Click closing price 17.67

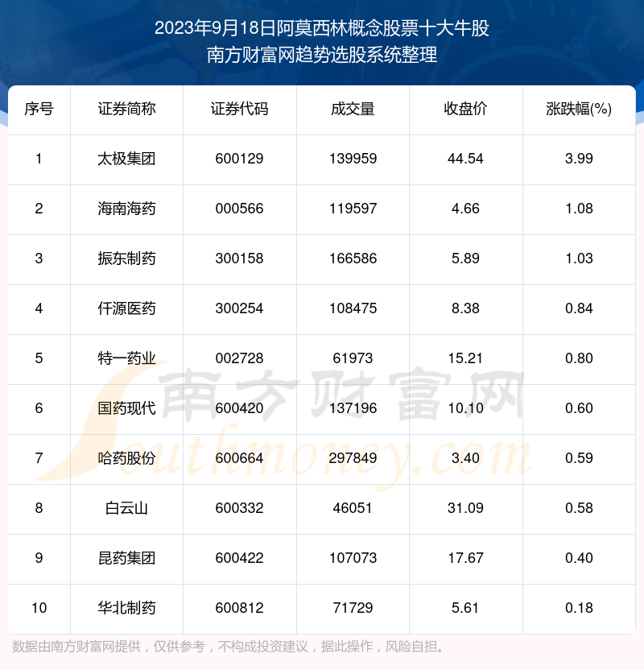click(x=465, y=558)
